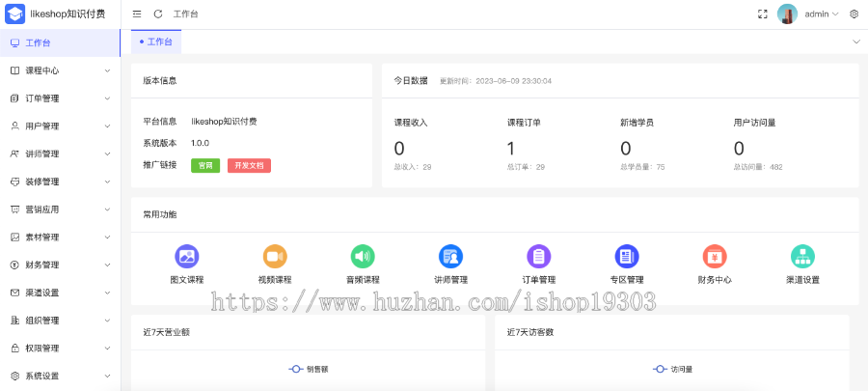
Task: Click the 营销应用 sidebar icon
Action: coord(14,209)
